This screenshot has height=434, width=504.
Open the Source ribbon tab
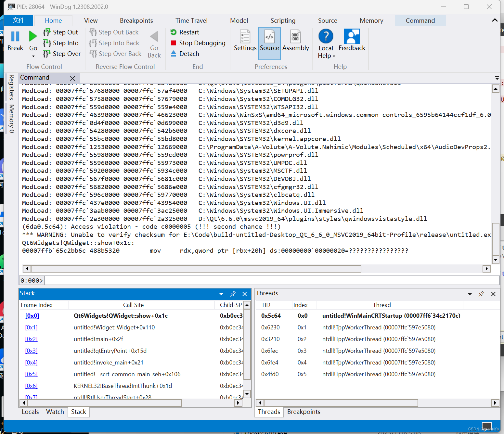point(328,20)
